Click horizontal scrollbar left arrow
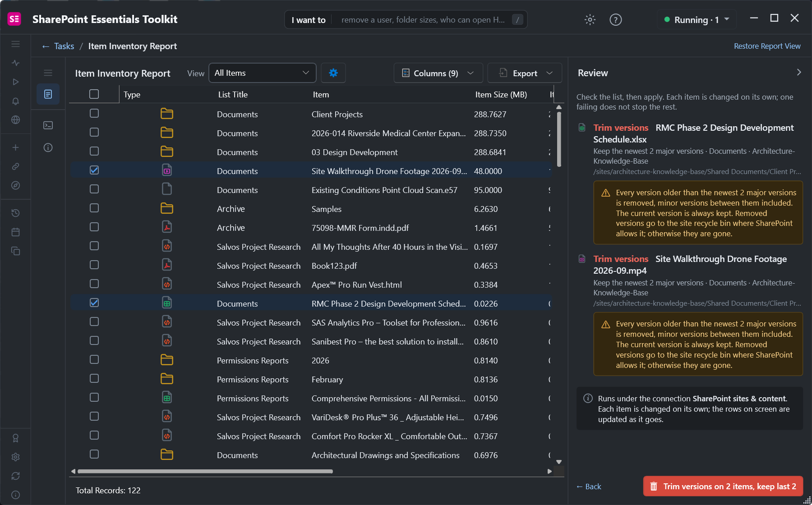This screenshot has height=505, width=812. pyautogui.click(x=73, y=471)
